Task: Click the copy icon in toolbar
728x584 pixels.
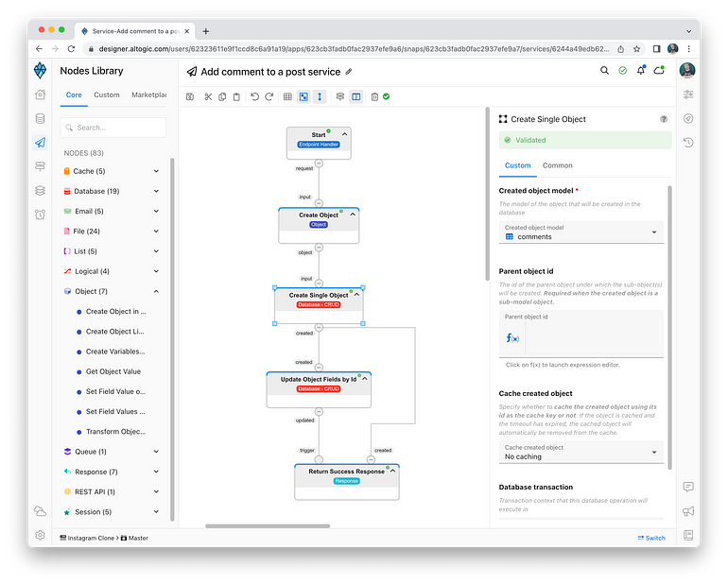Action: point(222,96)
